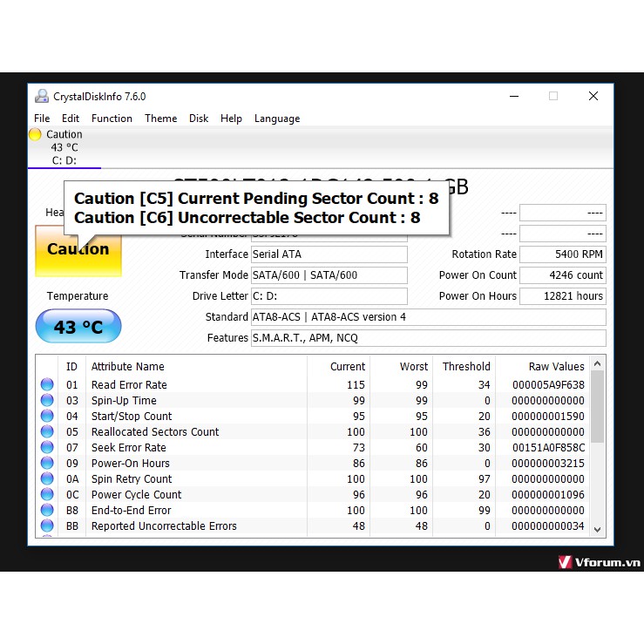Open the File menu

42,119
